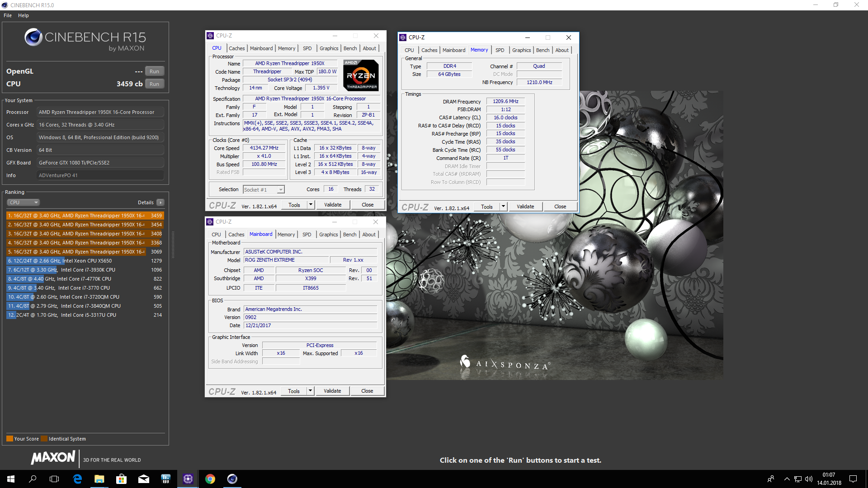Open Windows Start menu
868x488 pixels.
click(x=11, y=479)
